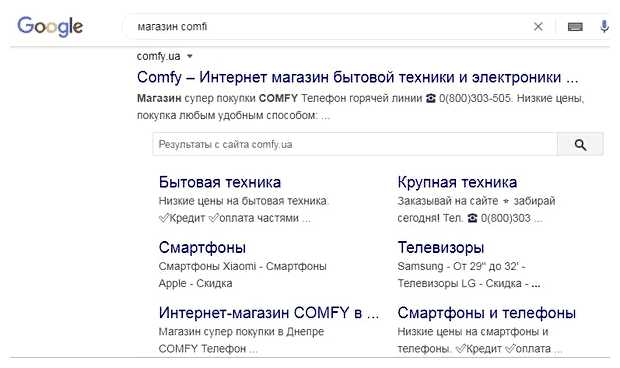
Task: Open the 'Телевизоры' sitelink
Action: click(x=440, y=248)
